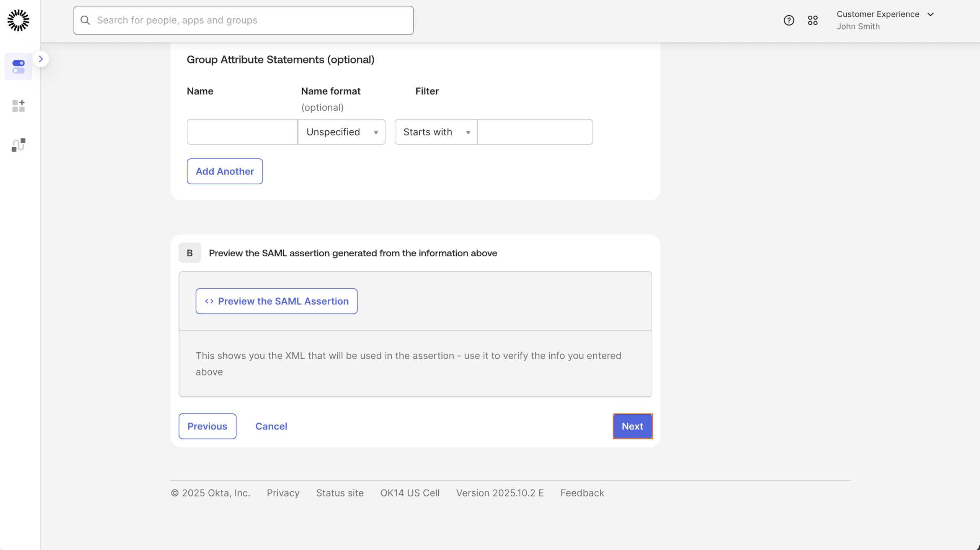980x550 pixels.
Task: Click the search magnifier icon
Action: point(85,20)
